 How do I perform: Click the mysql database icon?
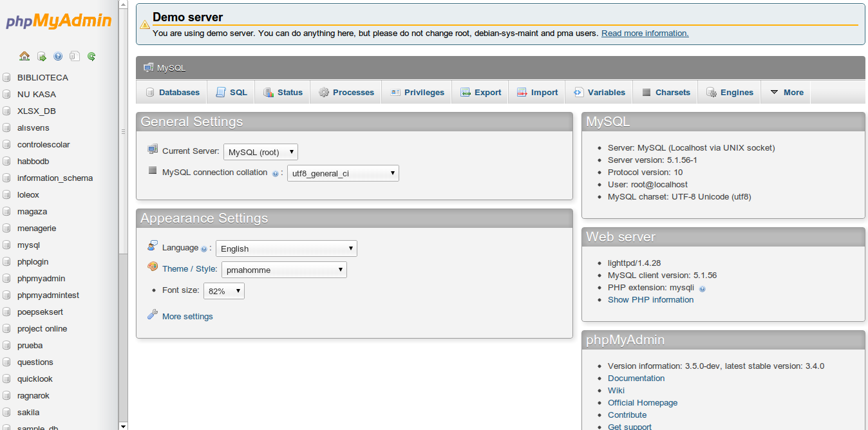6,245
